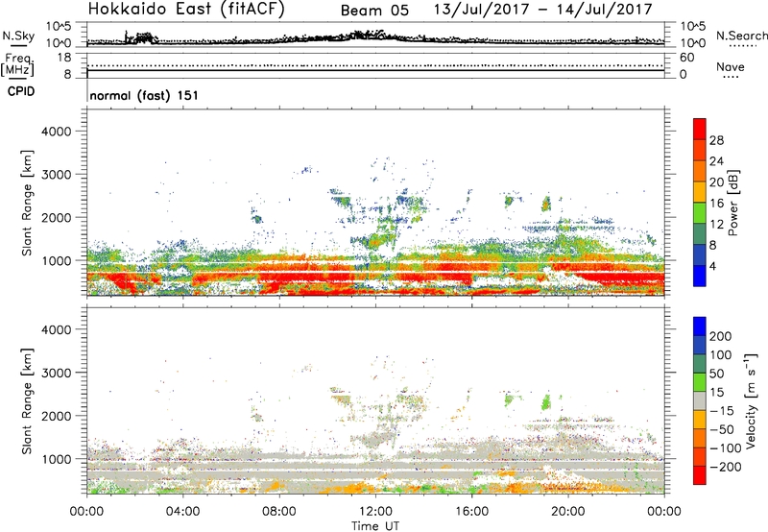The width and height of the screenshot is (768, 532).
Task: Click the '4' tick on the power colorbar
Action: coord(712,266)
